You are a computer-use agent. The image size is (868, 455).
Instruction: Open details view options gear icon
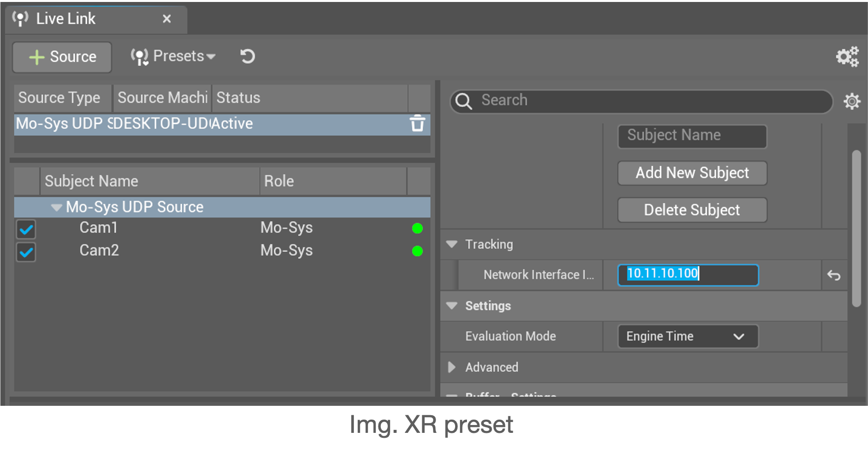(852, 101)
